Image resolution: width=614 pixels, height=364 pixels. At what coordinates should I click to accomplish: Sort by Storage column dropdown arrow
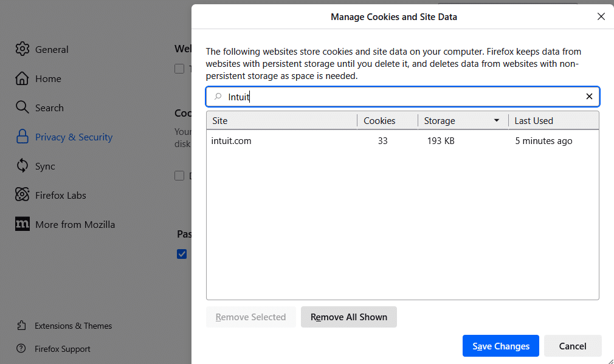(497, 121)
